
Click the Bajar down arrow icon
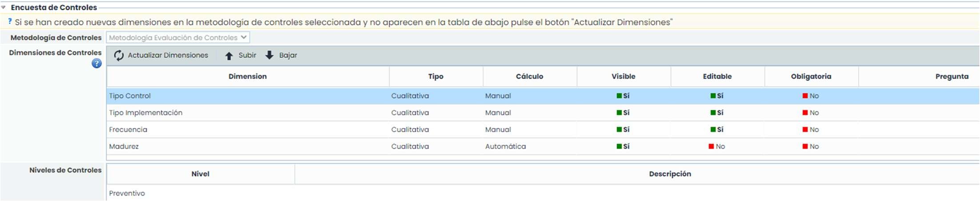269,55
